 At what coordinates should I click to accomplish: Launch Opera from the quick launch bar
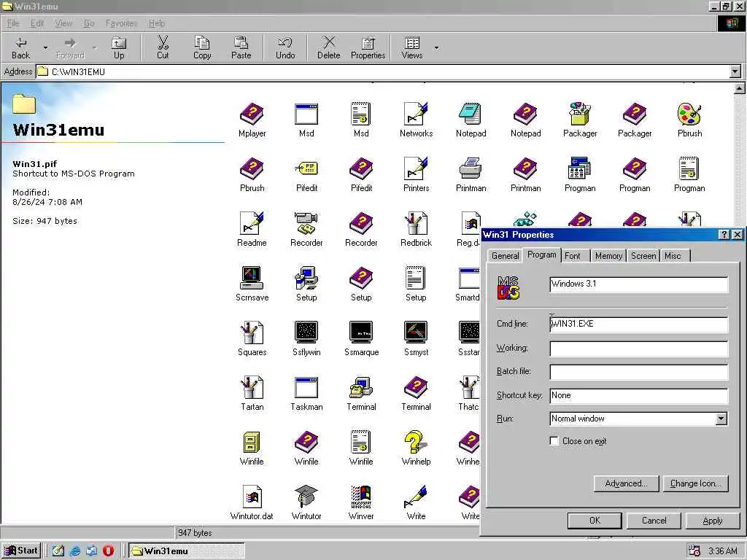[x=108, y=551]
